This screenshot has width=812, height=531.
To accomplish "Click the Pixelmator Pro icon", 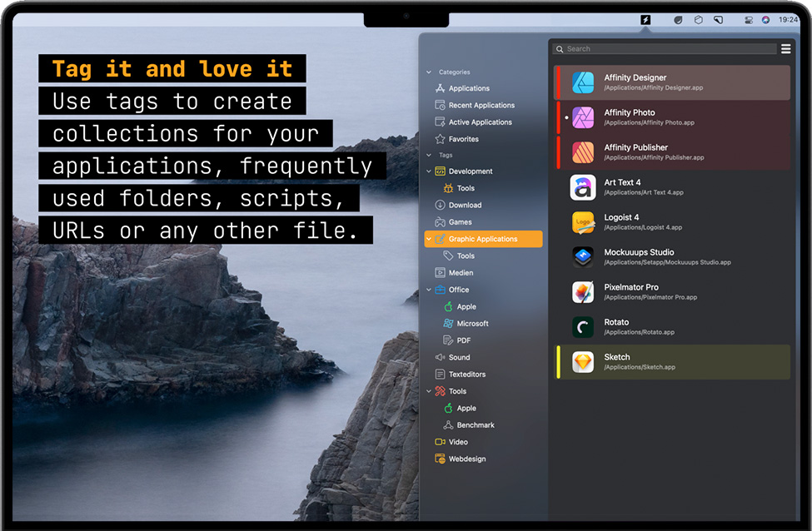I will (583, 292).
